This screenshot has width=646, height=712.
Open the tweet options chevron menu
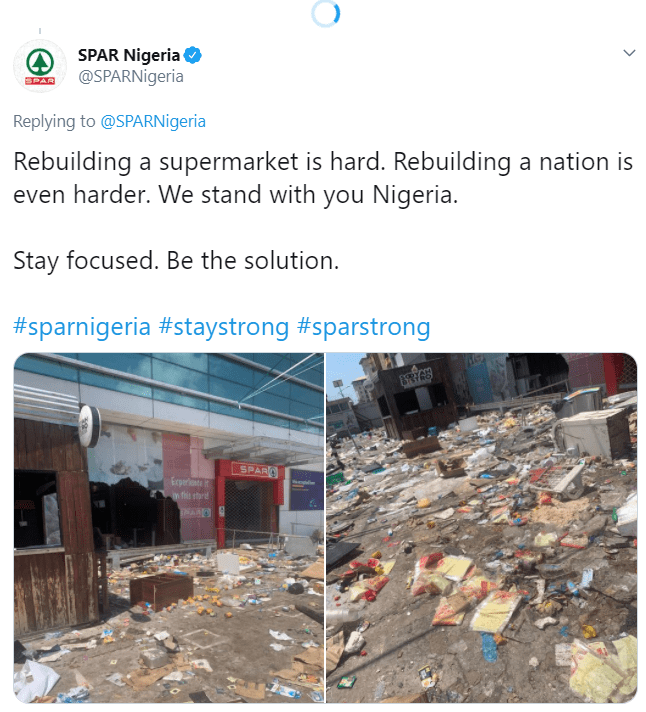[x=629, y=53]
